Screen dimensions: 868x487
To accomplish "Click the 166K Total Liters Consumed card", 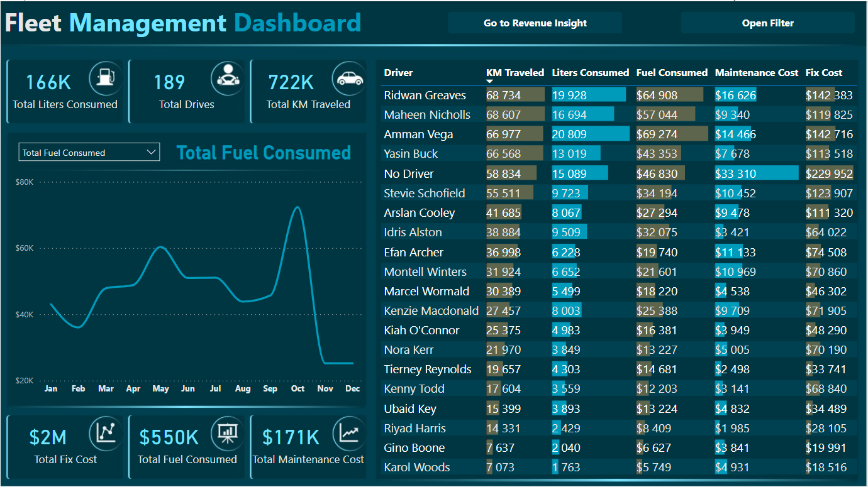I will (65, 92).
